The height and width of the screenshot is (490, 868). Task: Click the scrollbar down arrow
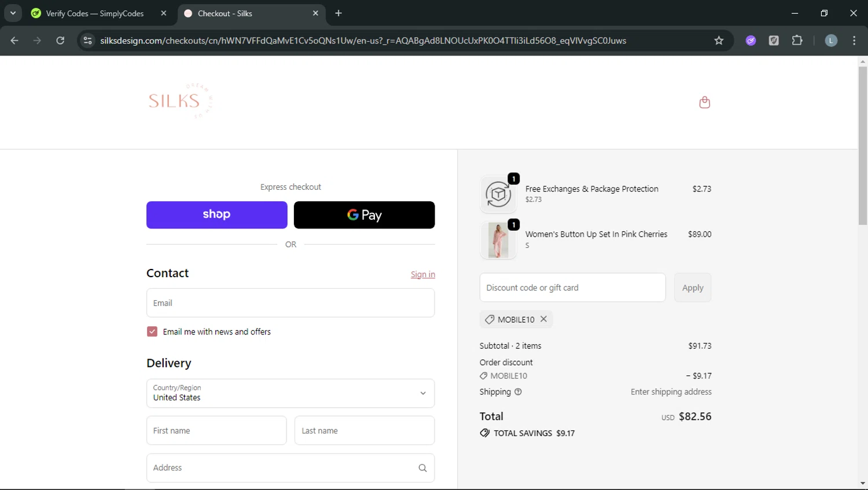tap(863, 483)
